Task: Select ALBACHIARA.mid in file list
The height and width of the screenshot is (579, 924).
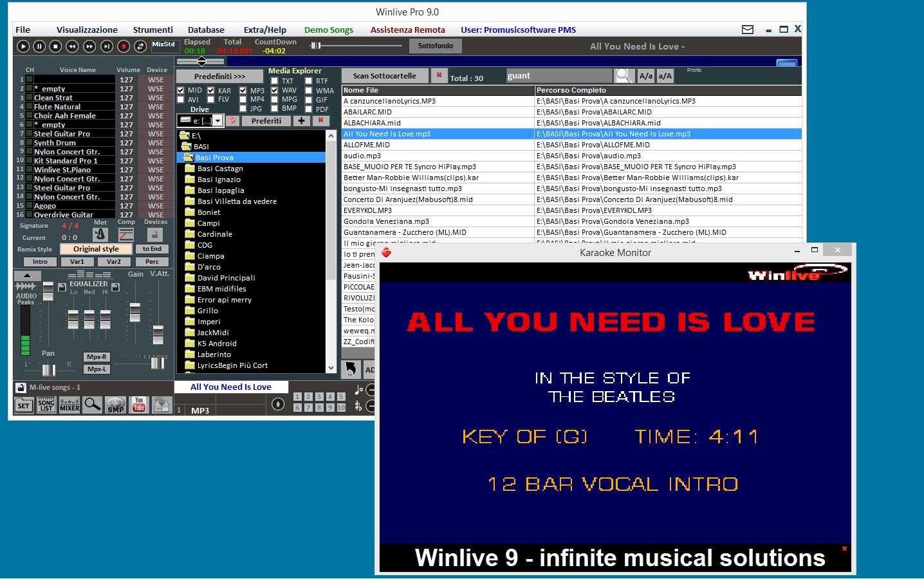Action: [x=438, y=123]
